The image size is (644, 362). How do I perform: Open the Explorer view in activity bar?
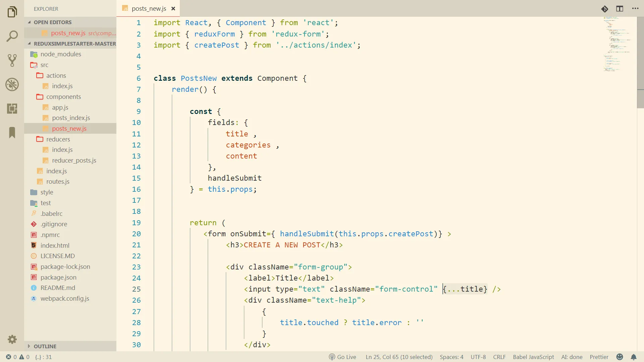pyautogui.click(x=12, y=12)
